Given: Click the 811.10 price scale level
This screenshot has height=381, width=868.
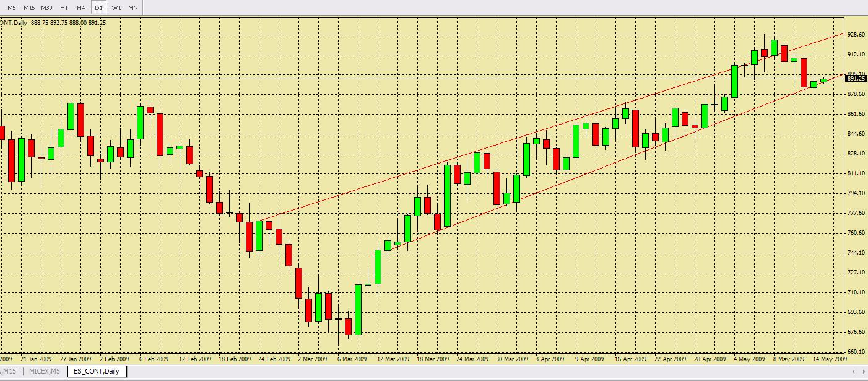Looking at the screenshot, I should (857, 173).
